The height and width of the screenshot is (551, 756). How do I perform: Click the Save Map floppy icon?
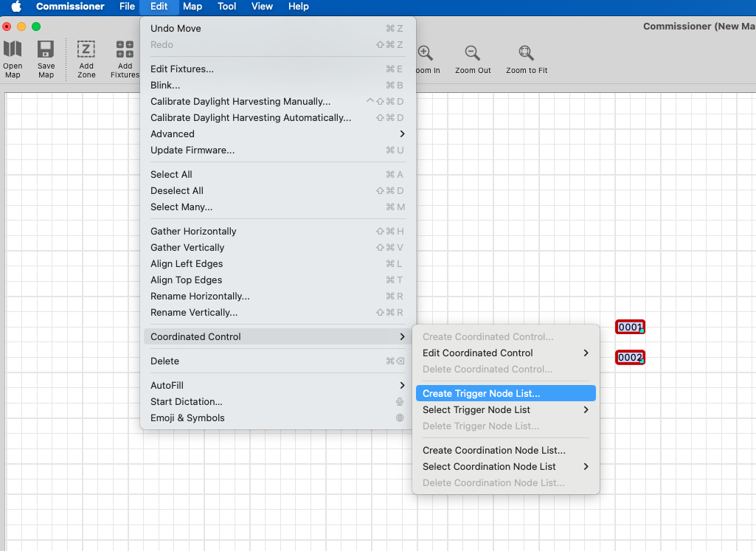(x=46, y=51)
